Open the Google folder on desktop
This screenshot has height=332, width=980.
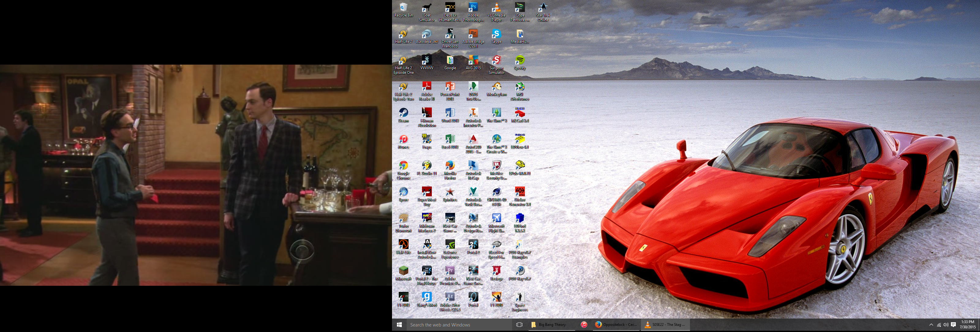(450, 63)
